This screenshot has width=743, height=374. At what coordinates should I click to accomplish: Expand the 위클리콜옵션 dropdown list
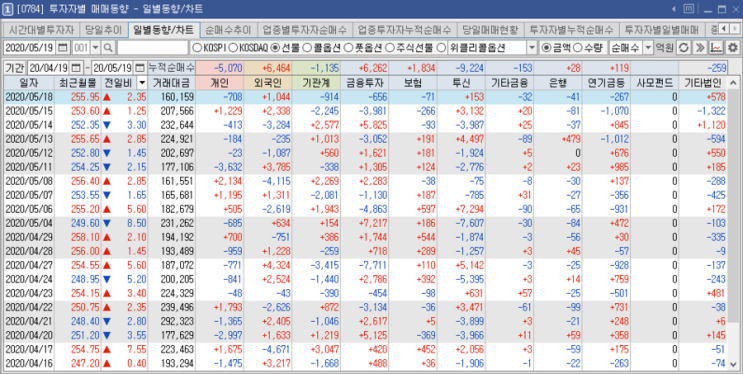click(532, 47)
